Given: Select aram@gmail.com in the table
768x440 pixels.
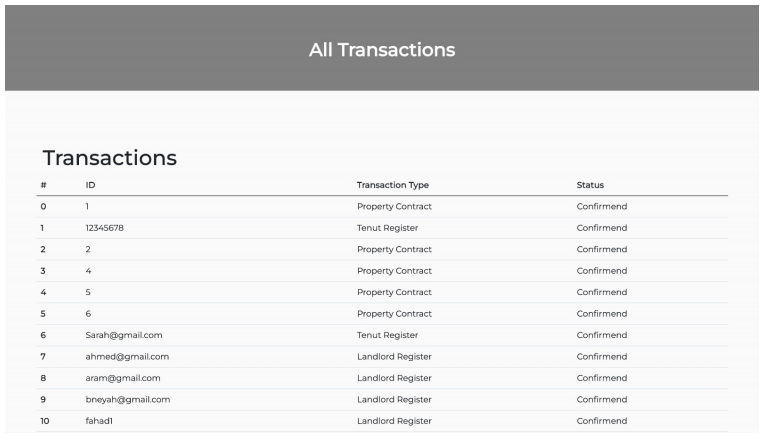Looking at the screenshot, I should (123, 378).
